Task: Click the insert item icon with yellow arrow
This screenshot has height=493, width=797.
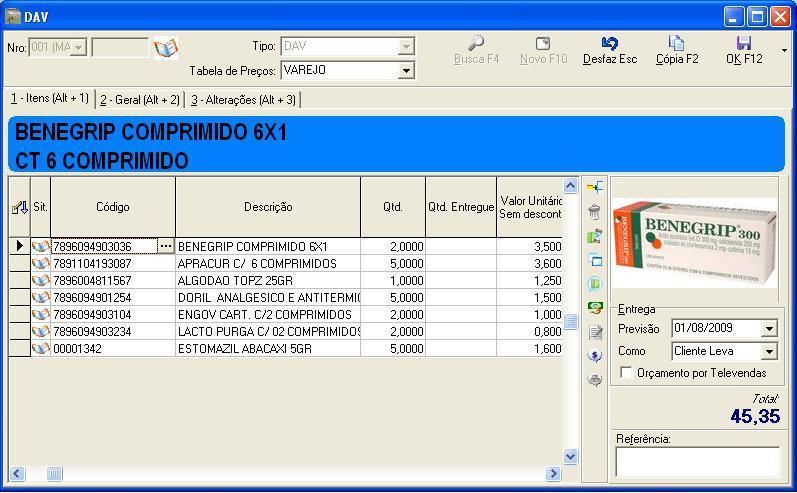Action: (x=594, y=188)
